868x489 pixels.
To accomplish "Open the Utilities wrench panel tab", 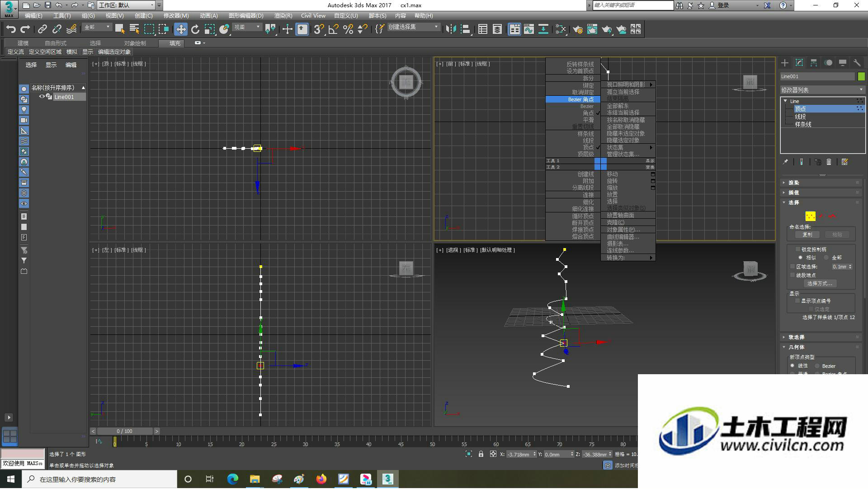I will tap(857, 63).
